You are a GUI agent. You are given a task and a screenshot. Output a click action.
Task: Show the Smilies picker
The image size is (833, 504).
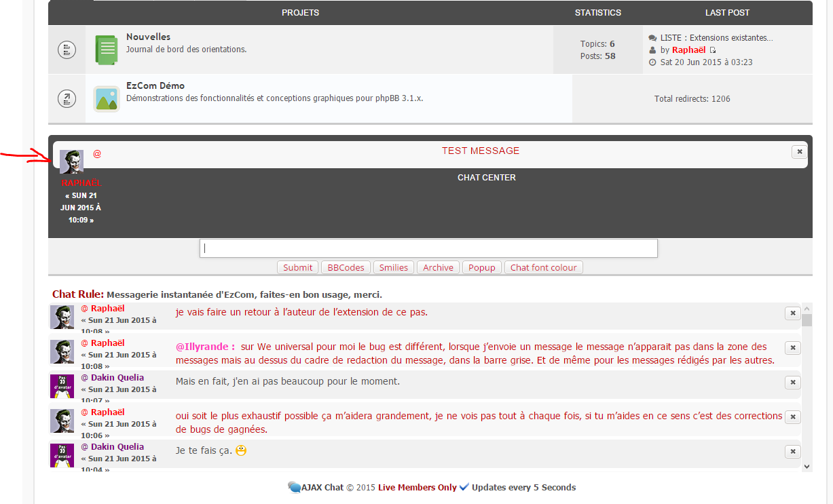[394, 267]
